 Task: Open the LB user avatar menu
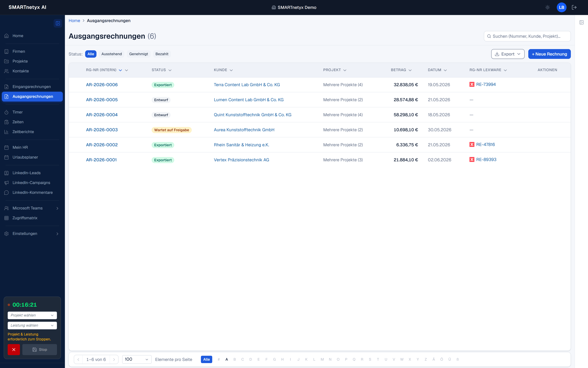(562, 7)
